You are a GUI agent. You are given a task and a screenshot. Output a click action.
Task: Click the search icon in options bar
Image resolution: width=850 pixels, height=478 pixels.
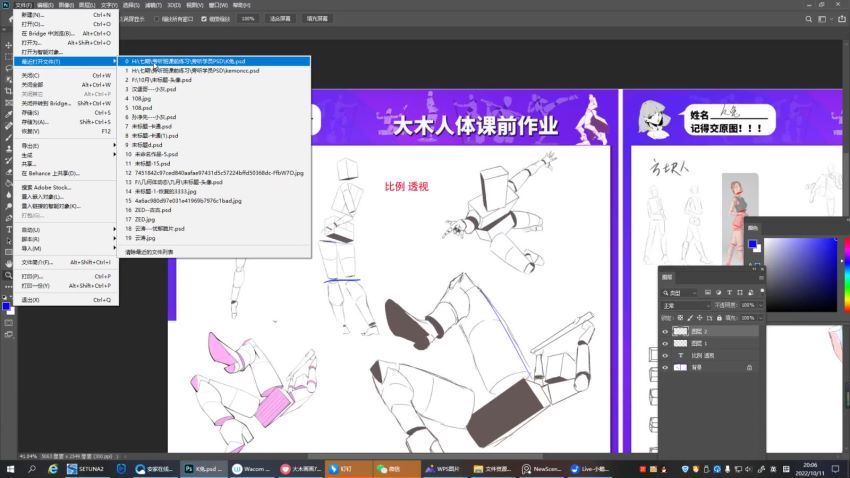tap(808, 19)
